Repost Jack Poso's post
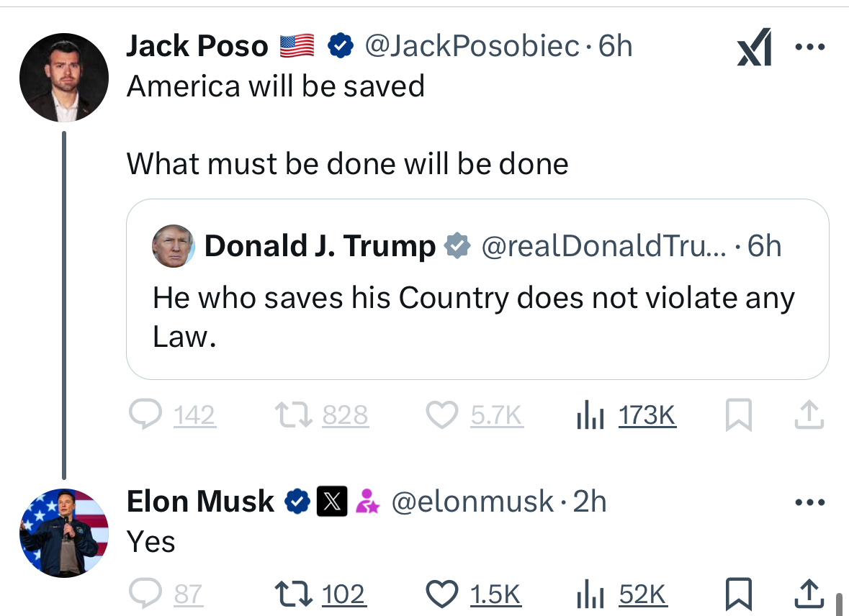Viewport: 849px width, 616px height. (292, 415)
